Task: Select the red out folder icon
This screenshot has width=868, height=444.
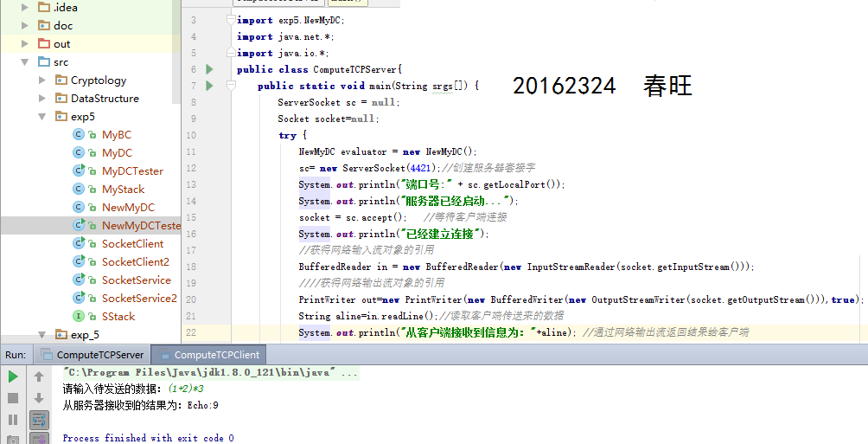Action: point(44,44)
